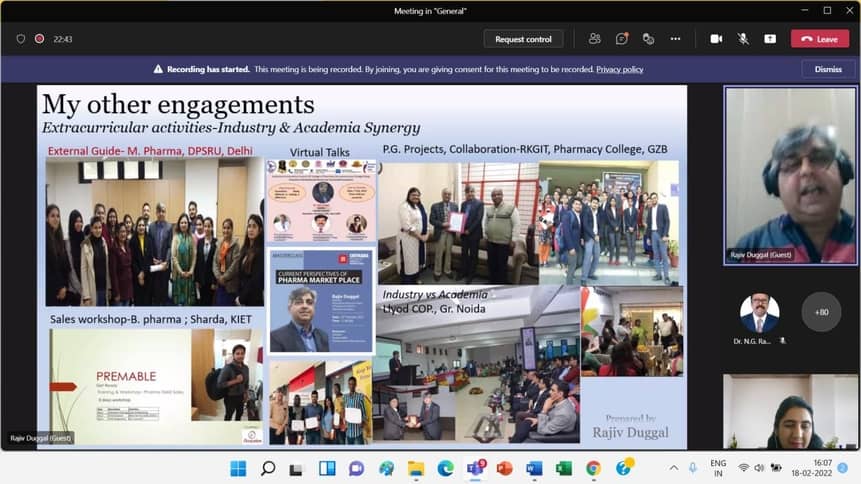Click the share content icon
Viewport: 861px width, 484px height.
(x=770, y=39)
